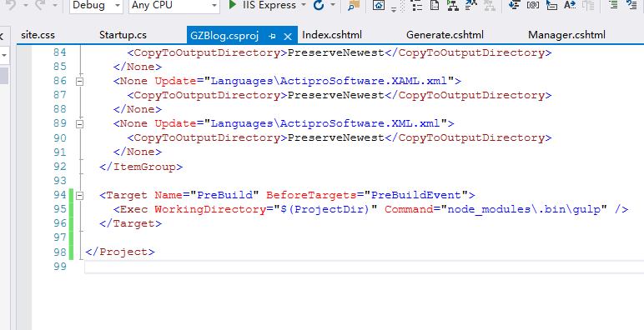Click the document page icon
Viewport: 644px width, 330px height.
[435, 5]
